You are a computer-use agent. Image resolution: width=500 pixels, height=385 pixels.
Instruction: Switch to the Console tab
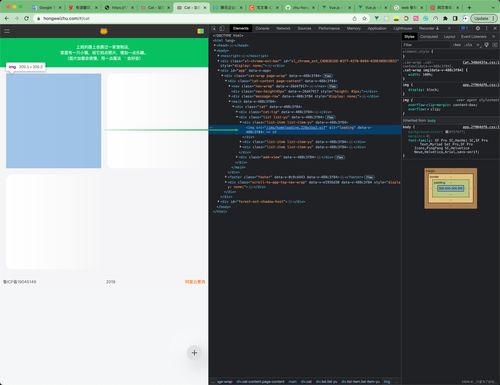coord(262,28)
